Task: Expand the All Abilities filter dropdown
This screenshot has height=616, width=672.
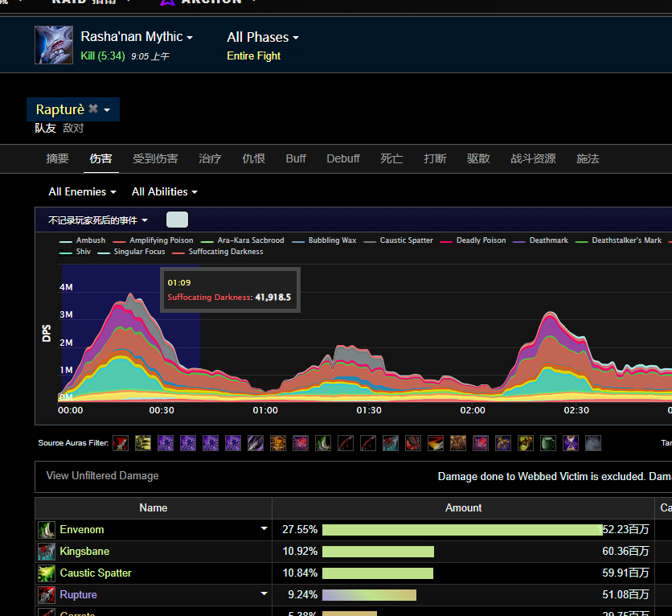Action: pos(164,191)
